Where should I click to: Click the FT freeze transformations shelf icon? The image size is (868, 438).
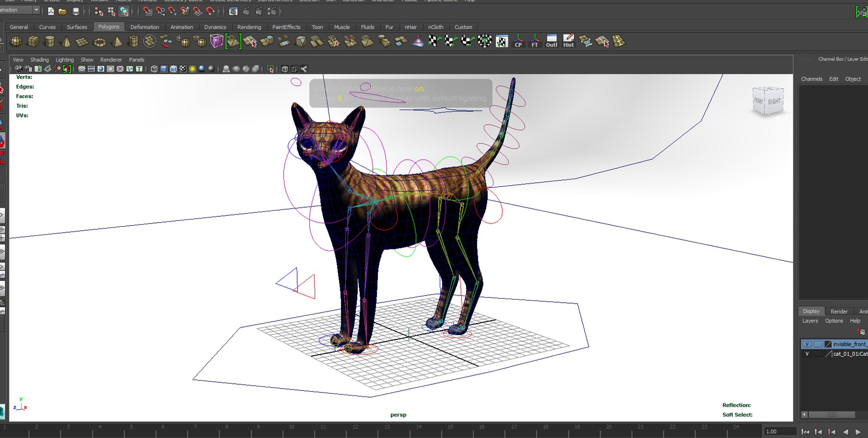pos(535,41)
